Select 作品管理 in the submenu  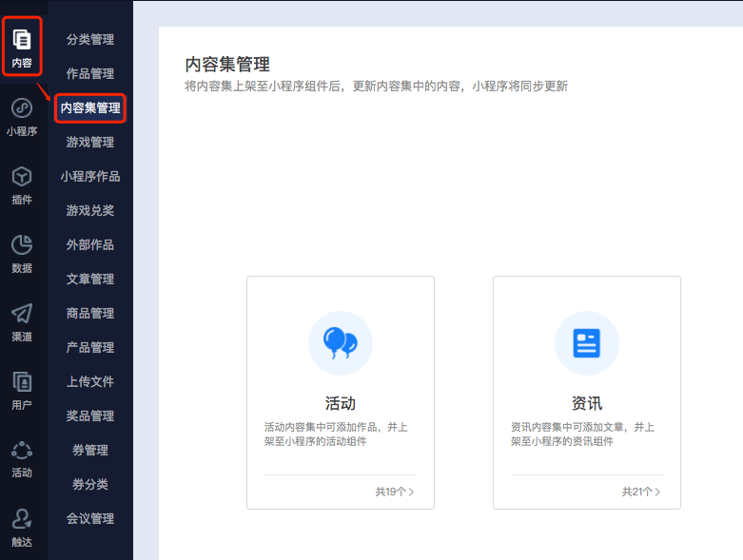pyautogui.click(x=90, y=73)
